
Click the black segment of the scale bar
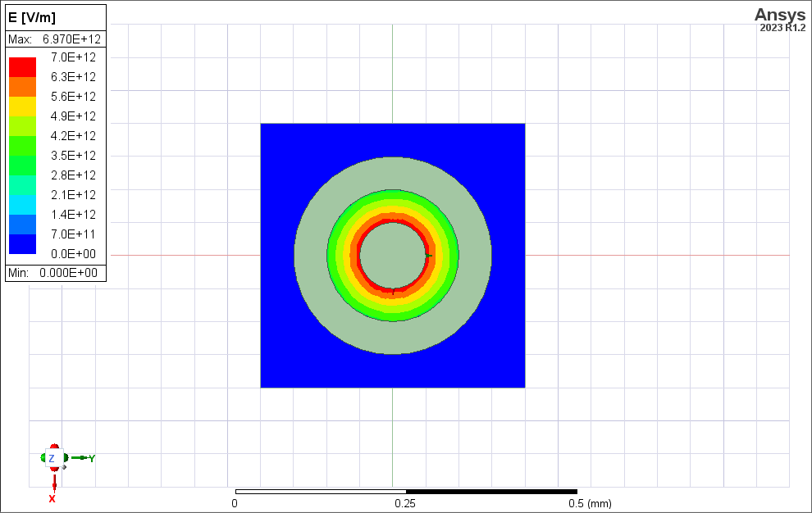tap(490, 492)
